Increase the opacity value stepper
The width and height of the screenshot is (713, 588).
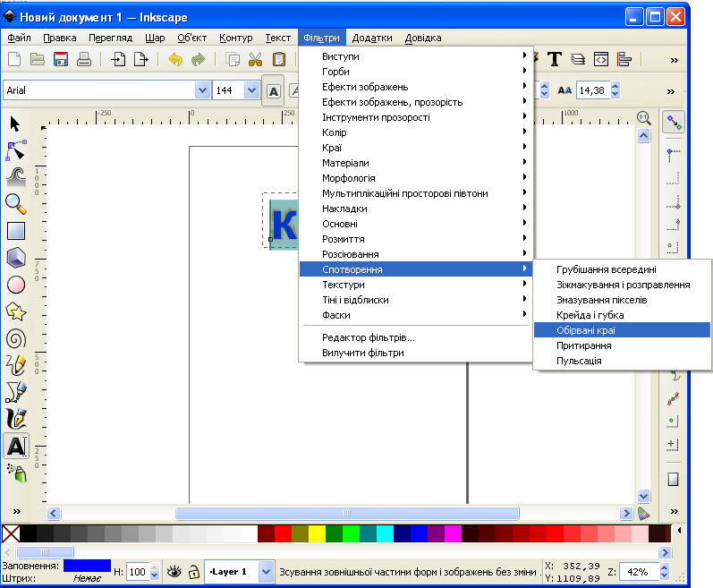click(x=155, y=567)
